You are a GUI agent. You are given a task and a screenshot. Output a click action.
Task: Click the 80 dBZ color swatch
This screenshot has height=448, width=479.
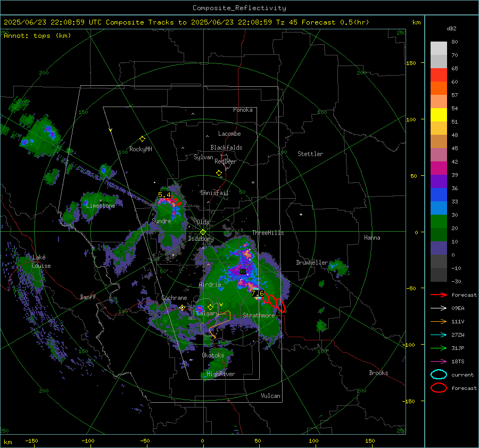click(x=439, y=48)
